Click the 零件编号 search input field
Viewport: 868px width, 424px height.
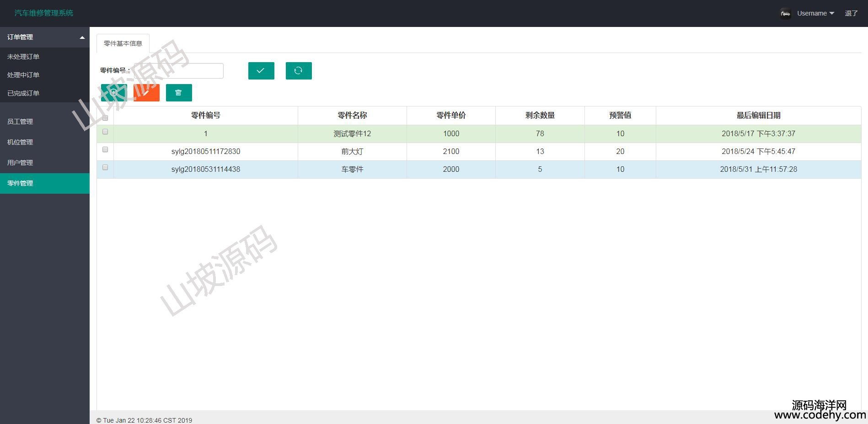tap(177, 71)
